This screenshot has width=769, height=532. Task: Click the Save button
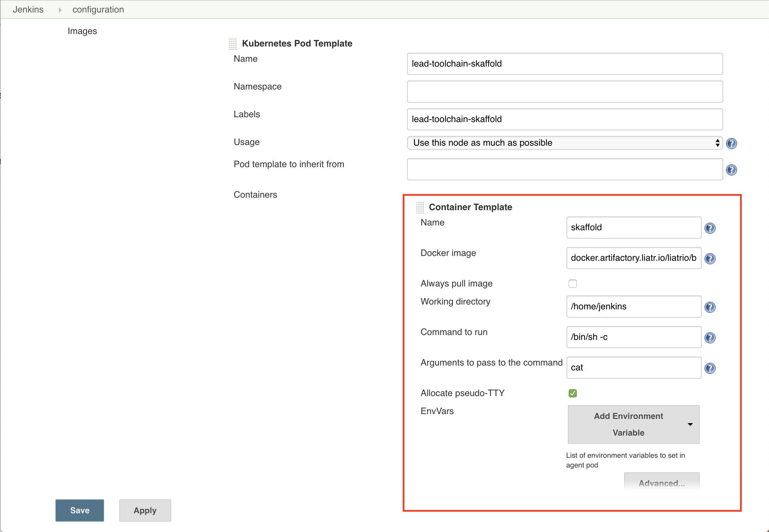tap(80, 510)
